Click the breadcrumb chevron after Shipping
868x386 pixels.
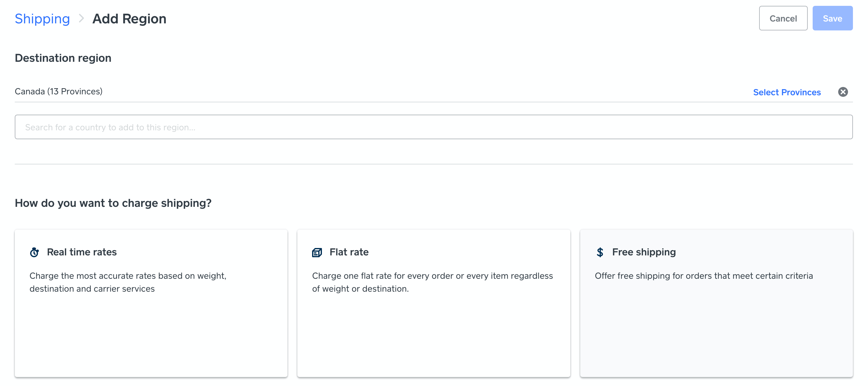click(81, 19)
